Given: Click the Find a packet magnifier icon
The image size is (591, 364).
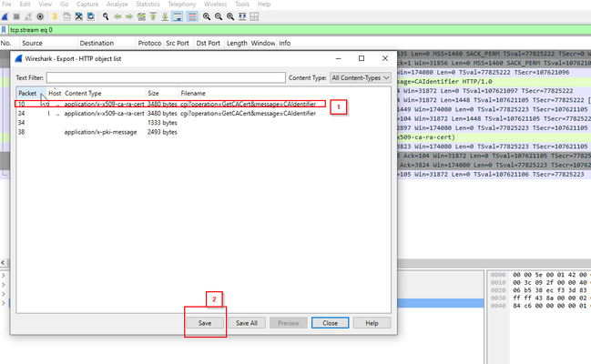Looking at the screenshot, I should point(106,16).
